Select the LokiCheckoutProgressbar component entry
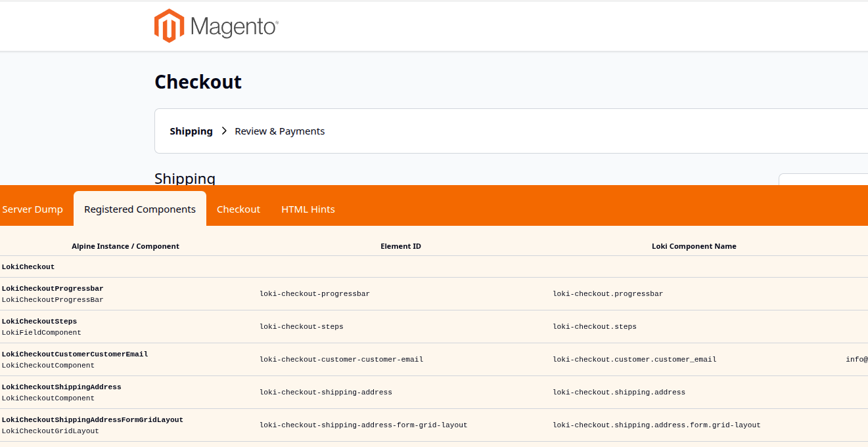 point(53,289)
